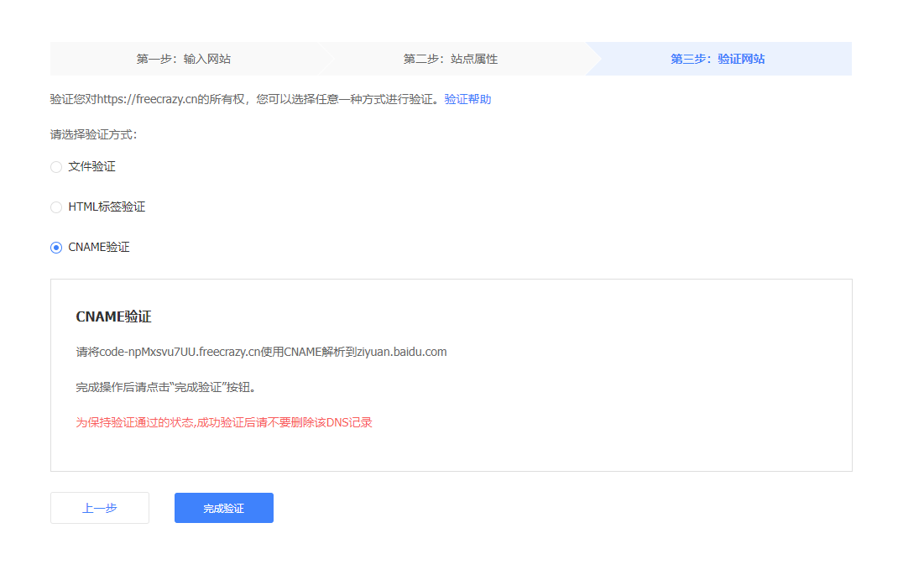Click the CNAME验证 label beside the radio
924x570 pixels.
coord(99,248)
